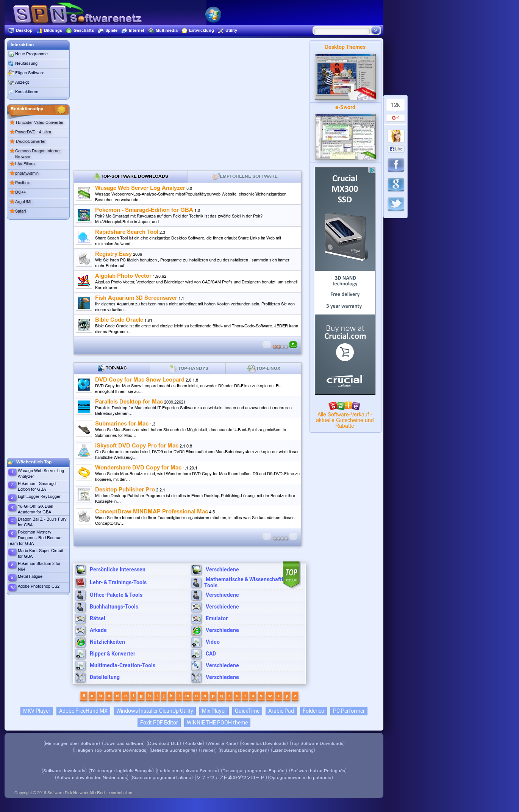
Task: Open LightLogger KeyLogger weekly top entry
Action: (39, 497)
